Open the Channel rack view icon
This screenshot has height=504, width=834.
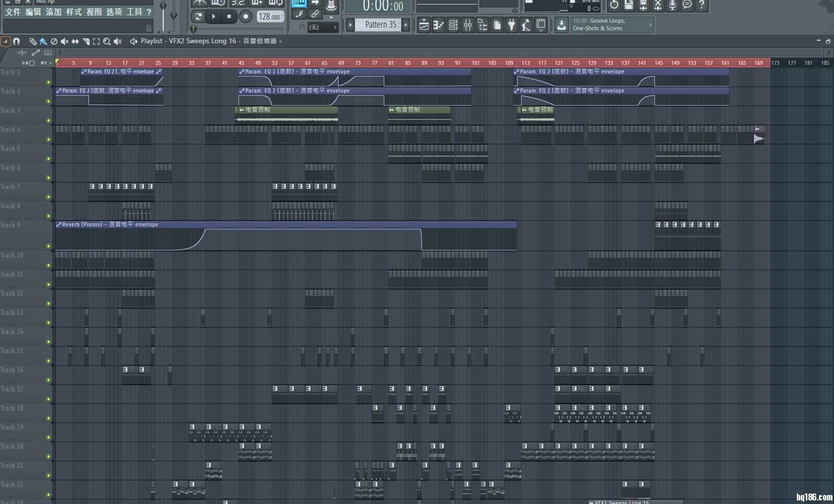point(453,25)
